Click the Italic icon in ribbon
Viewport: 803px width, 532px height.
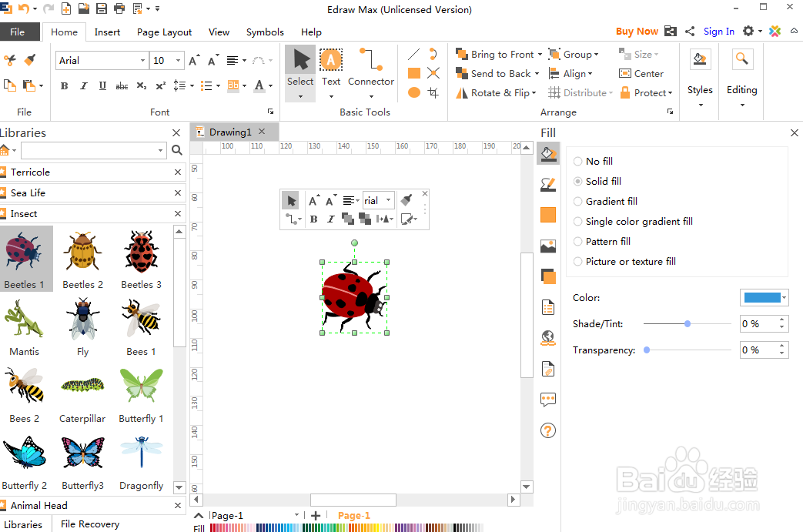point(83,86)
